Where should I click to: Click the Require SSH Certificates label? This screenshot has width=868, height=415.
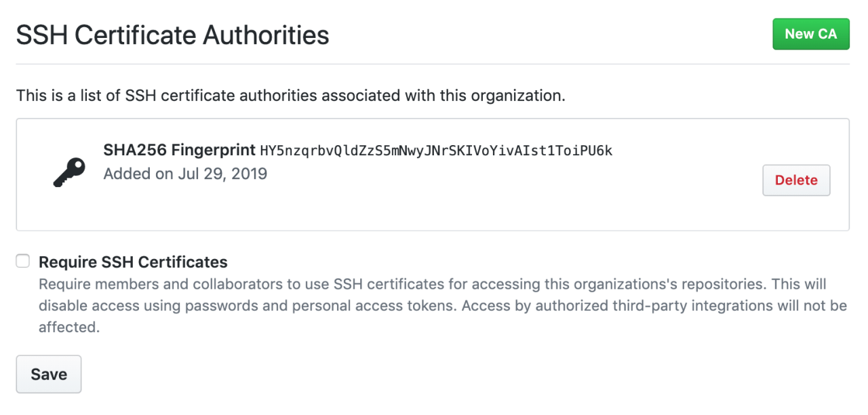click(134, 262)
